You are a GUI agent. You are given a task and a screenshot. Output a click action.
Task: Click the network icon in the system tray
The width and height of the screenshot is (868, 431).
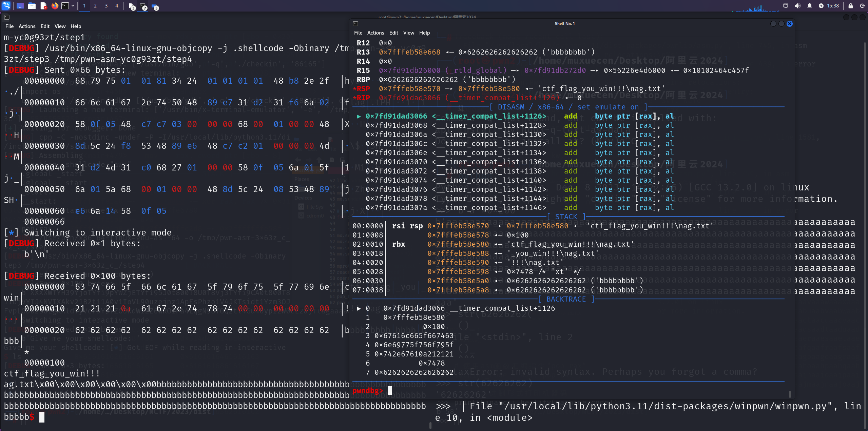[786, 5]
